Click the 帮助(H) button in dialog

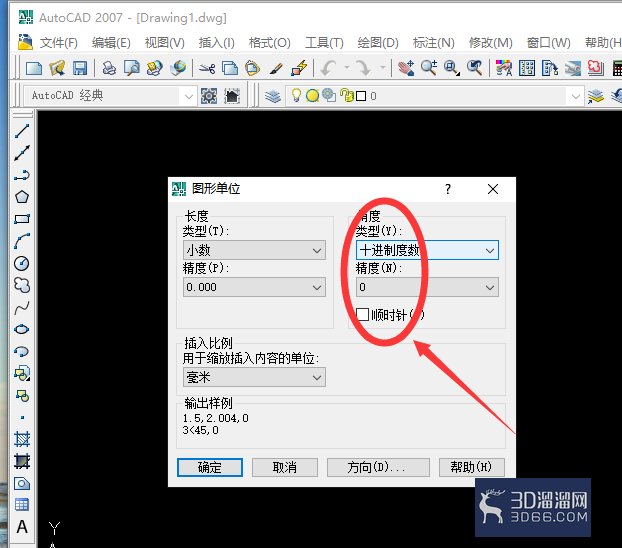tap(471, 467)
